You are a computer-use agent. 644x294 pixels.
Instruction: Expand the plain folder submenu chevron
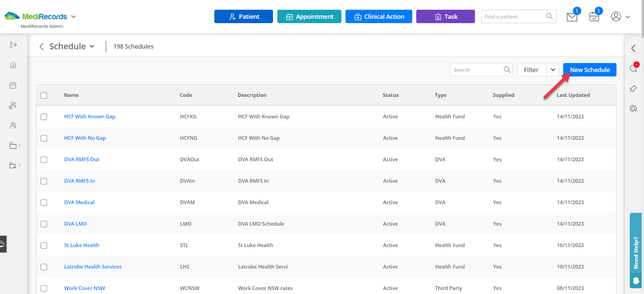point(19,145)
